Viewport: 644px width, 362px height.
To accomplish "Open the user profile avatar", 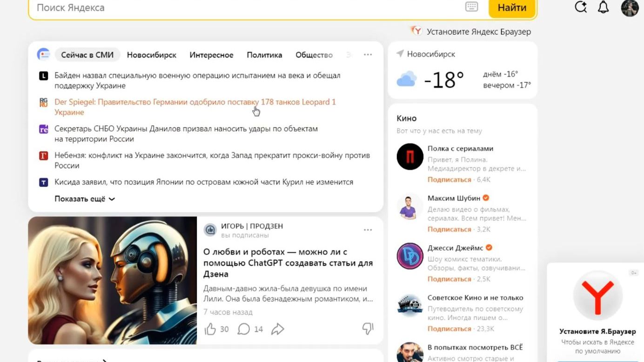I will [630, 7].
